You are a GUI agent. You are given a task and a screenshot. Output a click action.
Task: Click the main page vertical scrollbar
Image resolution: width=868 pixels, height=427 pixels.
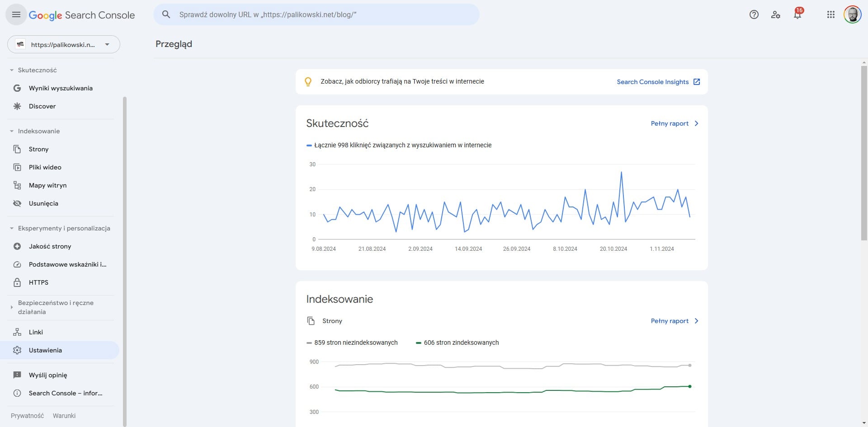click(x=864, y=154)
